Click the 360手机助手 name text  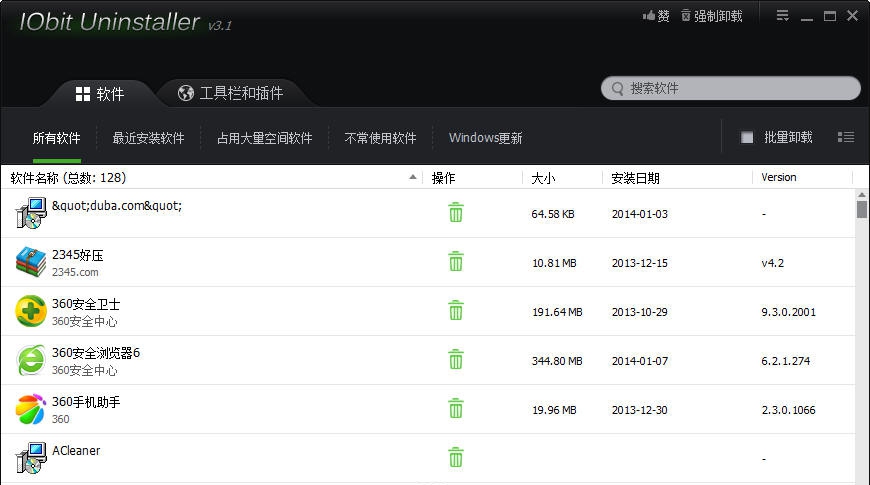[86, 402]
